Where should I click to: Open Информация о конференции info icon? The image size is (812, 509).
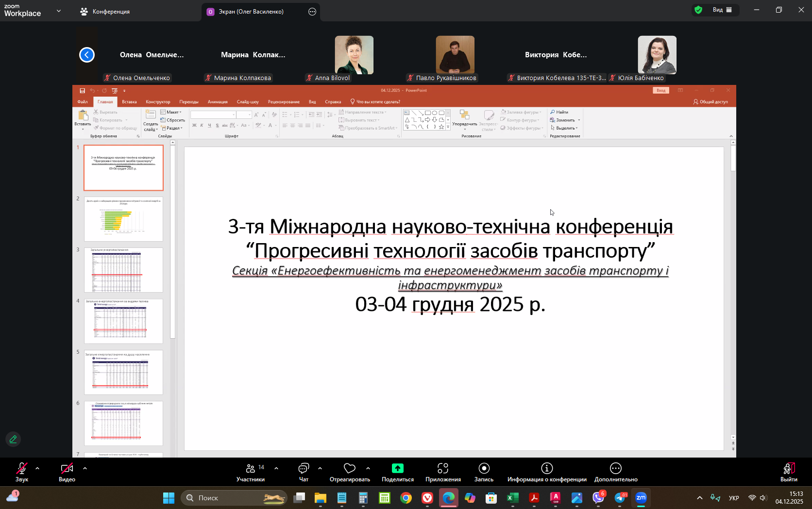(x=547, y=469)
